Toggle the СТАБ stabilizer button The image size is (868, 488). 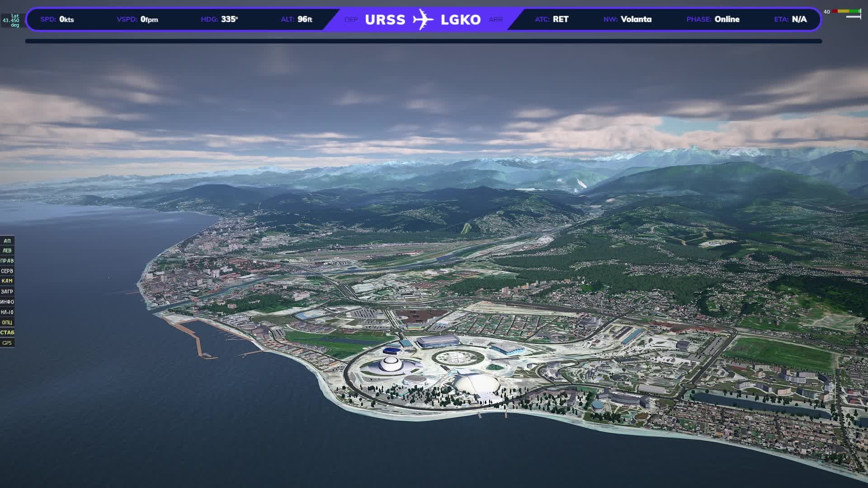(x=7, y=333)
